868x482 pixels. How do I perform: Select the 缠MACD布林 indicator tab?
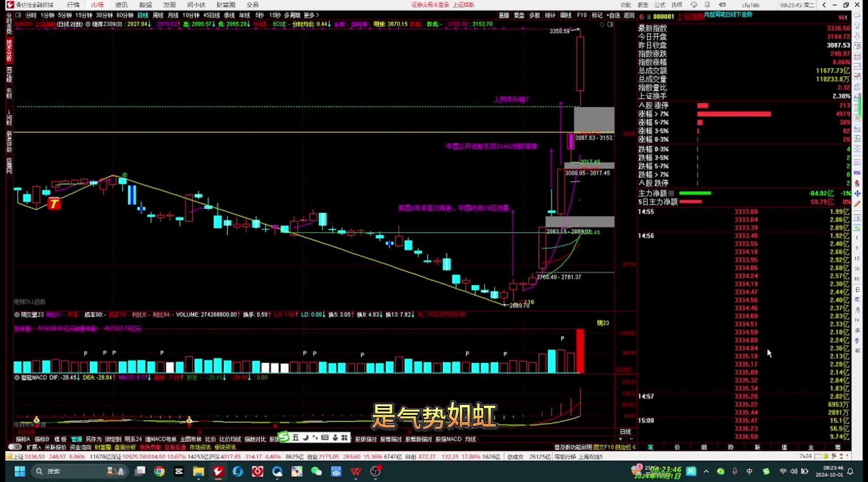click(161, 439)
